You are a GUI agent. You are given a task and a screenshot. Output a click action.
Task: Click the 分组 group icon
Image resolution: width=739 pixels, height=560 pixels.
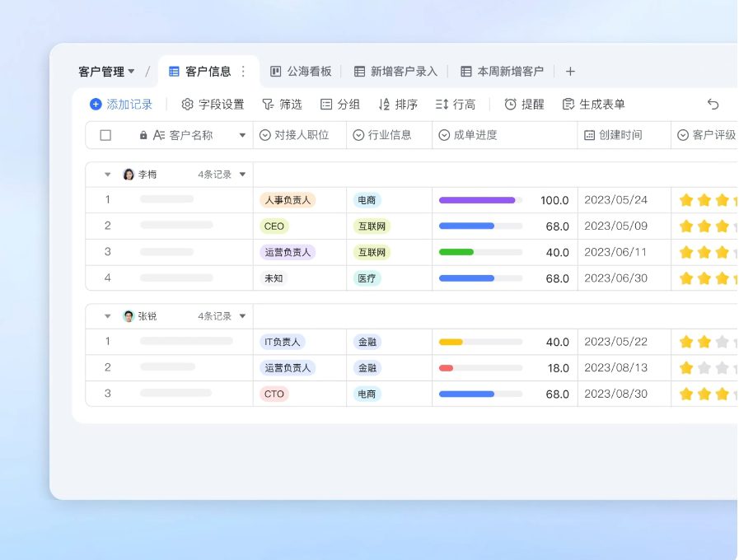tap(326, 104)
